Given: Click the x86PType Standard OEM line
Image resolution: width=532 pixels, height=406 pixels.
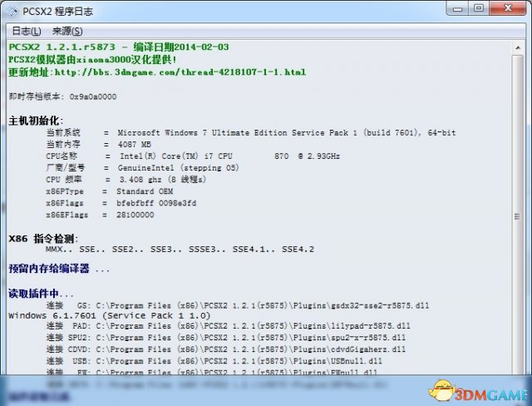Looking at the screenshot, I should click(x=110, y=191).
